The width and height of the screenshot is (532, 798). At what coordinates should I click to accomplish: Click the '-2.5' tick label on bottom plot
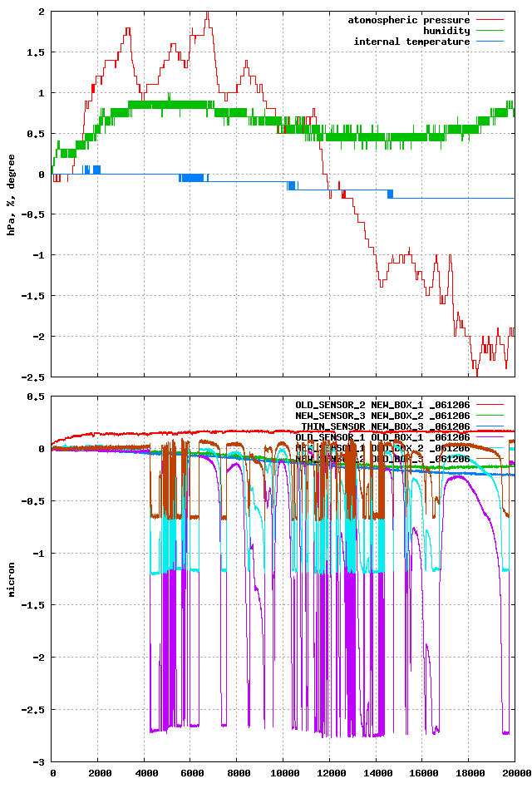coord(32,709)
